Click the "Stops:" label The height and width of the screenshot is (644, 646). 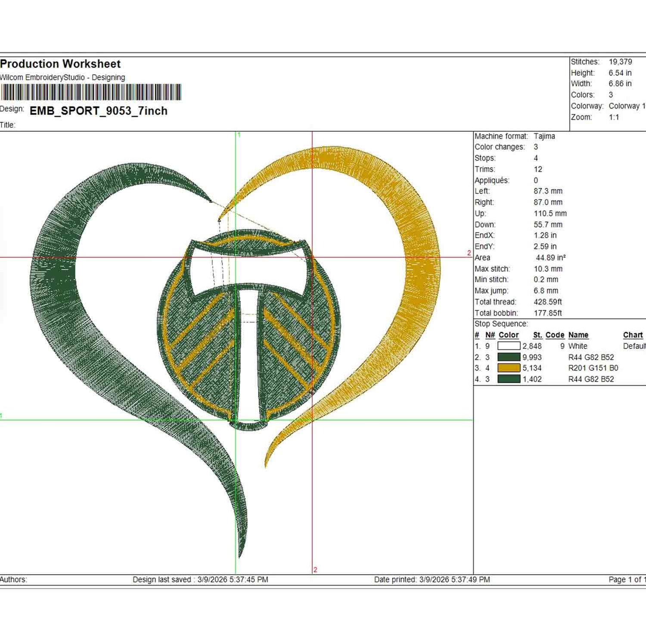pos(485,158)
